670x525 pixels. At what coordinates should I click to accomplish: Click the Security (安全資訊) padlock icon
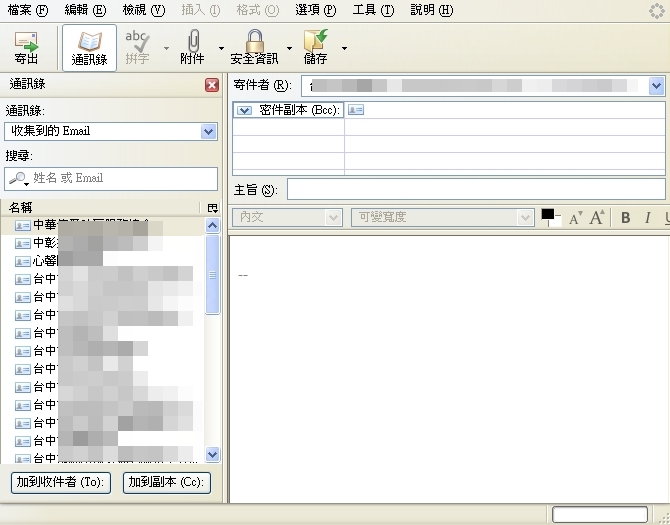254,48
